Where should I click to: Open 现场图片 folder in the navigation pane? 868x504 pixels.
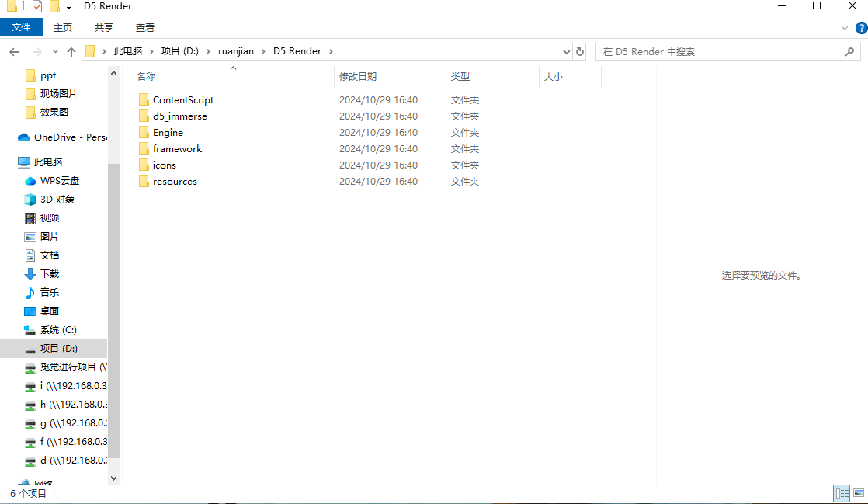tap(59, 94)
